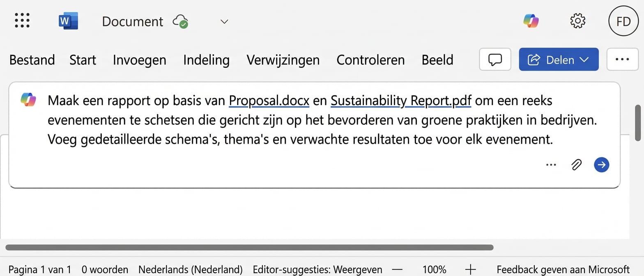Open the Bestand menu
The image size is (644, 276).
(x=32, y=60)
